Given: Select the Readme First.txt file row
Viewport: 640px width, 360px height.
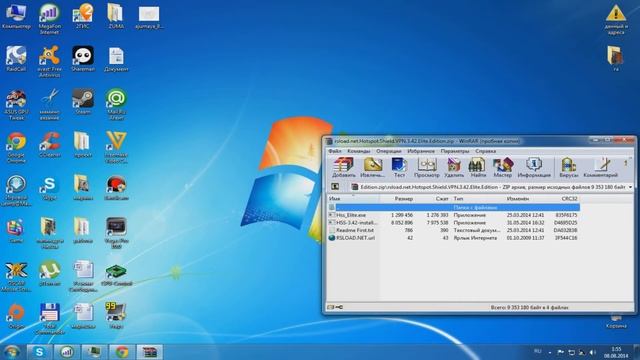Looking at the screenshot, I should click(x=453, y=230).
